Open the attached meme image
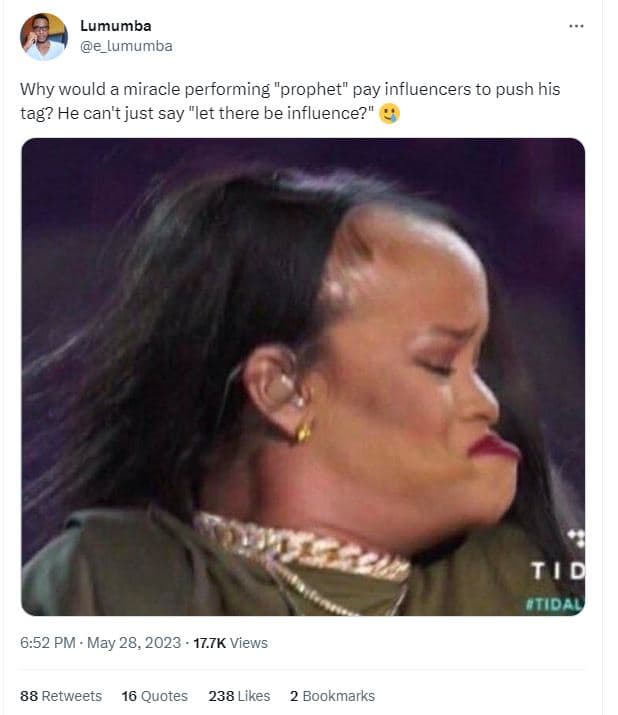The width and height of the screenshot is (618, 715). coord(303,377)
